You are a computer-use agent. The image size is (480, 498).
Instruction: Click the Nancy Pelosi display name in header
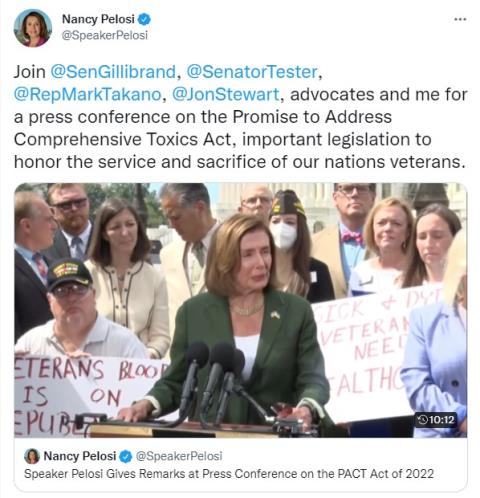98,19
